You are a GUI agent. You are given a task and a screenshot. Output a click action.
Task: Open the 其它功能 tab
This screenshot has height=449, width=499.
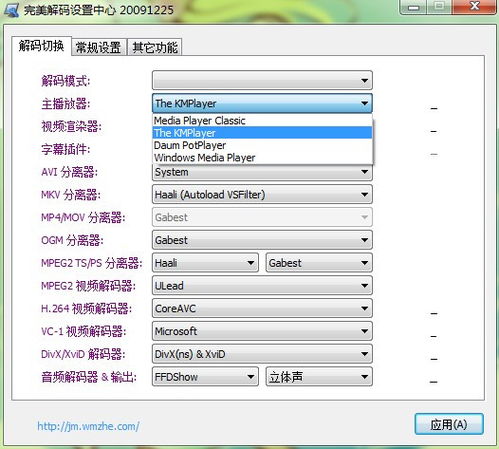pos(155,47)
